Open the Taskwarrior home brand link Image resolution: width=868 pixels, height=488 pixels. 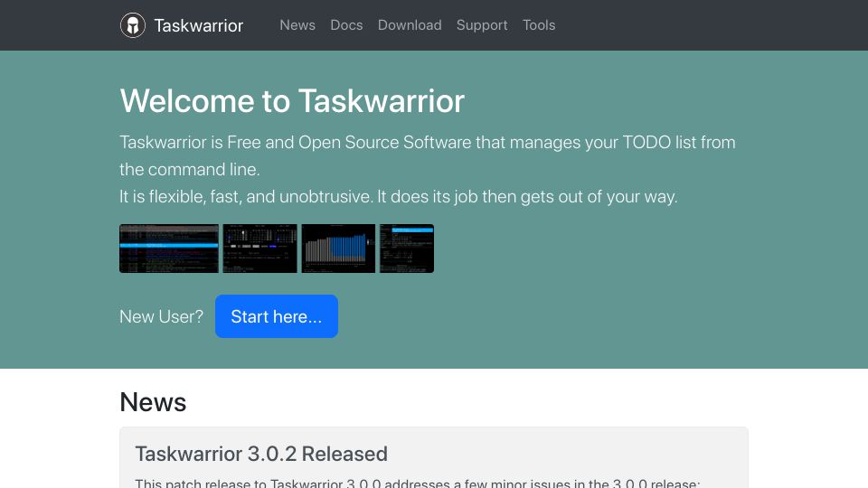click(182, 25)
